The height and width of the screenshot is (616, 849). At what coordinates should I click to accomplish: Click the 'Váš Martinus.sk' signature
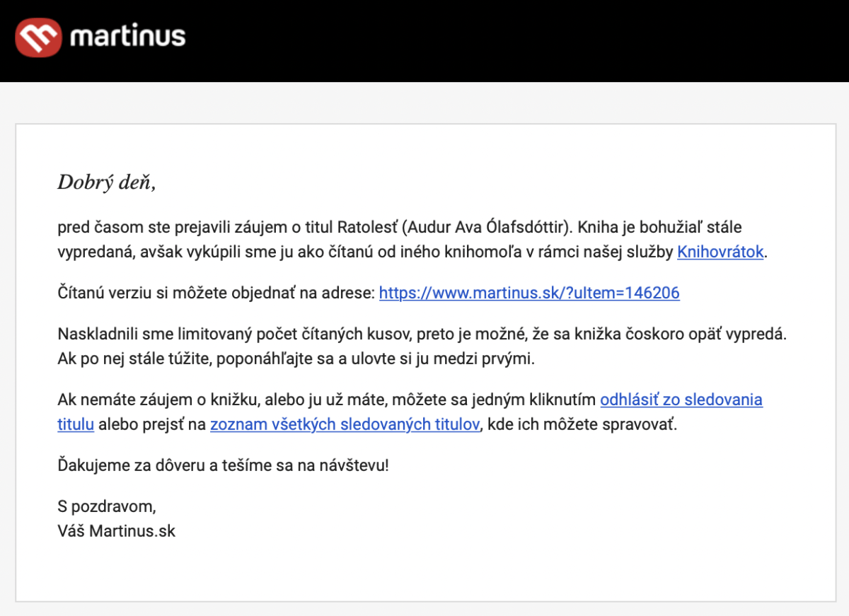tap(116, 530)
